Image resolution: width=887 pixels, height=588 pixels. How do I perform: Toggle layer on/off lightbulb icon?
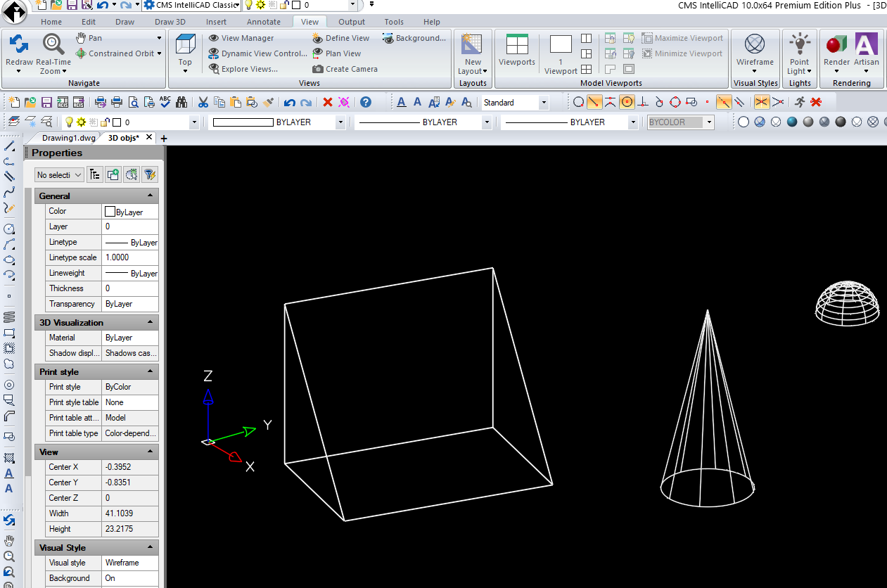(69, 122)
